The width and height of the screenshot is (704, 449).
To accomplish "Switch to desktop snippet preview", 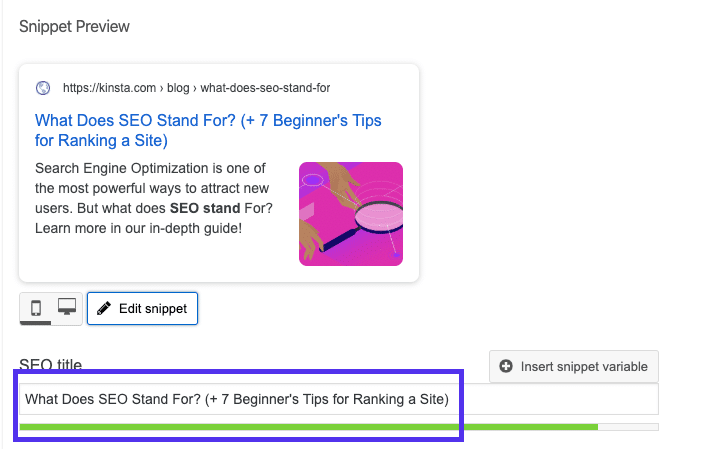I will pyautogui.click(x=67, y=308).
